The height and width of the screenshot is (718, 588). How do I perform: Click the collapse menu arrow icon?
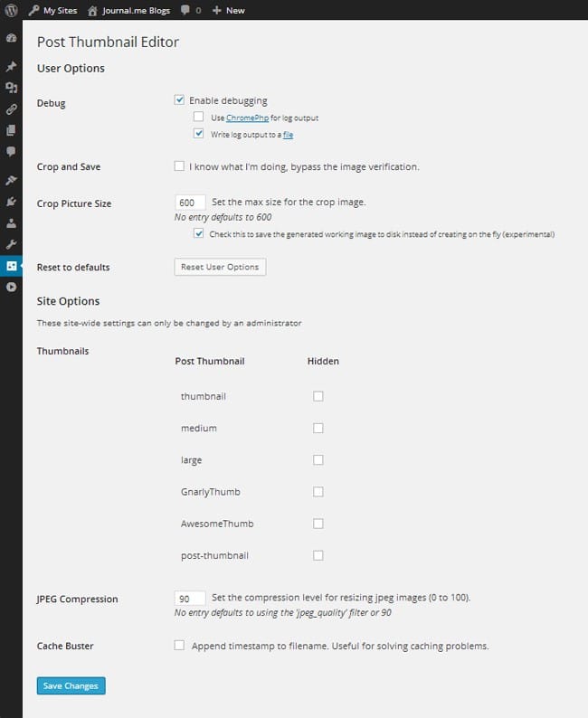11,287
